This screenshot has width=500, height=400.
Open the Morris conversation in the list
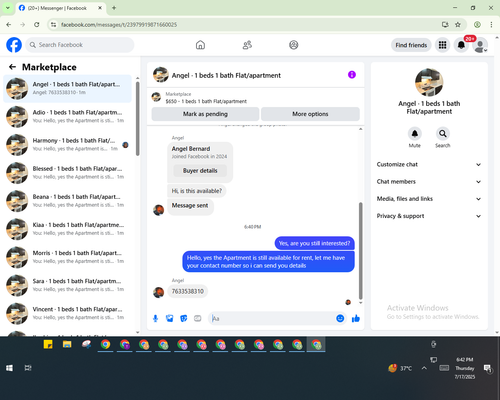pyautogui.click(x=67, y=257)
